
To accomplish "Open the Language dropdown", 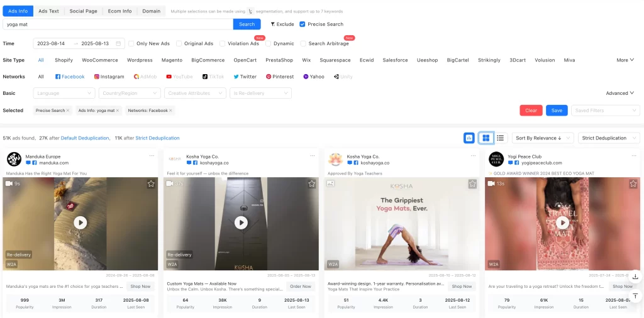I will pos(64,93).
